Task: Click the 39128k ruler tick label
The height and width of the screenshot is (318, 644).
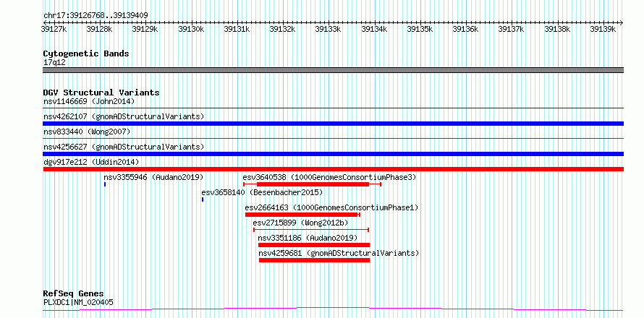Action: [100, 29]
